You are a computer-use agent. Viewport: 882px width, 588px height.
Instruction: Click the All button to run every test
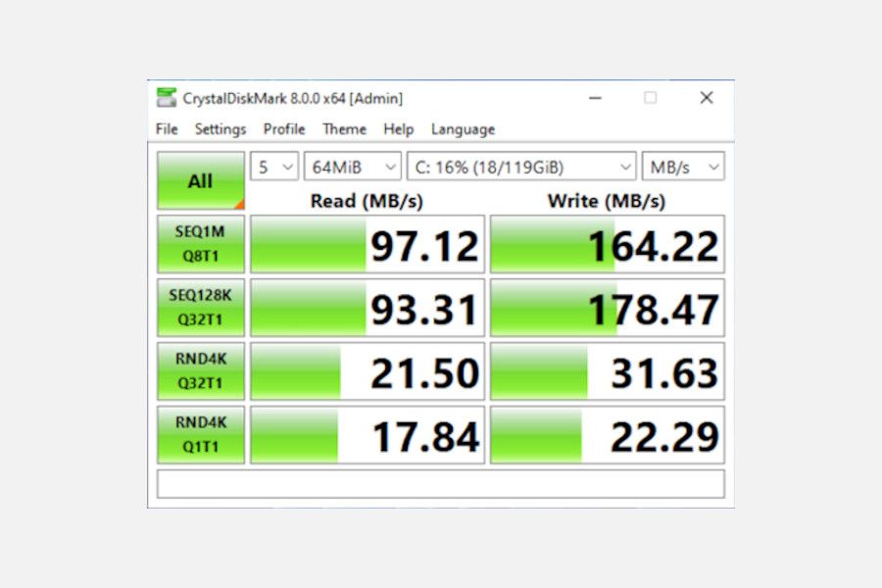pos(200,180)
